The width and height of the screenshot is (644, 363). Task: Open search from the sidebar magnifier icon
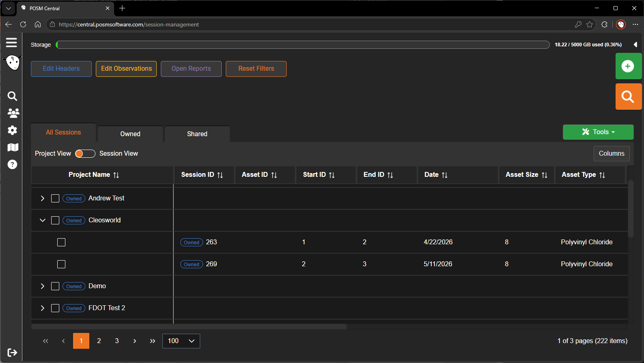(13, 96)
